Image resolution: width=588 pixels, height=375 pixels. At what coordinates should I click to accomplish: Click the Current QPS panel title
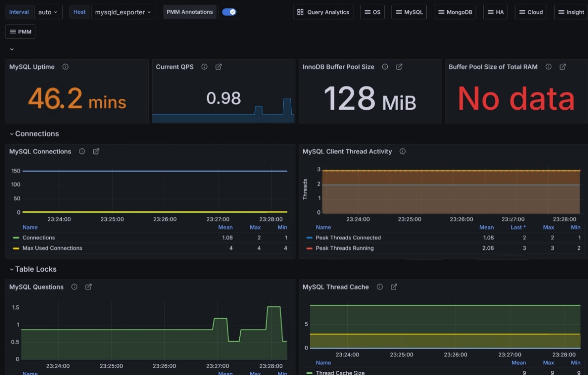point(175,67)
